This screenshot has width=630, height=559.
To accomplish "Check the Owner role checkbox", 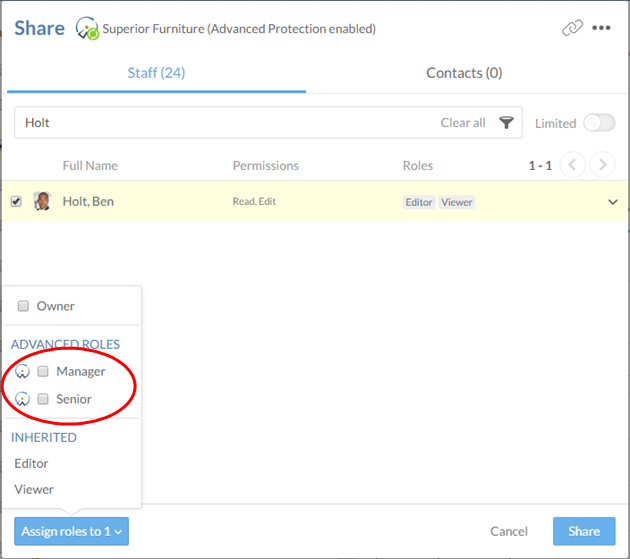I will coord(23,306).
